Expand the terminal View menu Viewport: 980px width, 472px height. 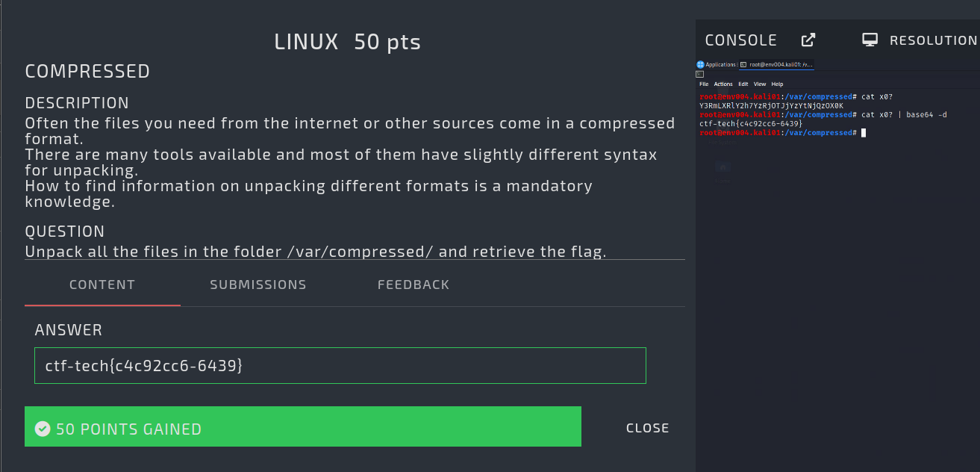[760, 84]
